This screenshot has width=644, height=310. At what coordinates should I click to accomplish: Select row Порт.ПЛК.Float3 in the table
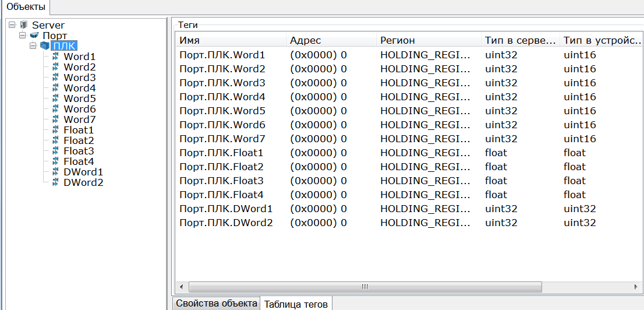(x=222, y=181)
